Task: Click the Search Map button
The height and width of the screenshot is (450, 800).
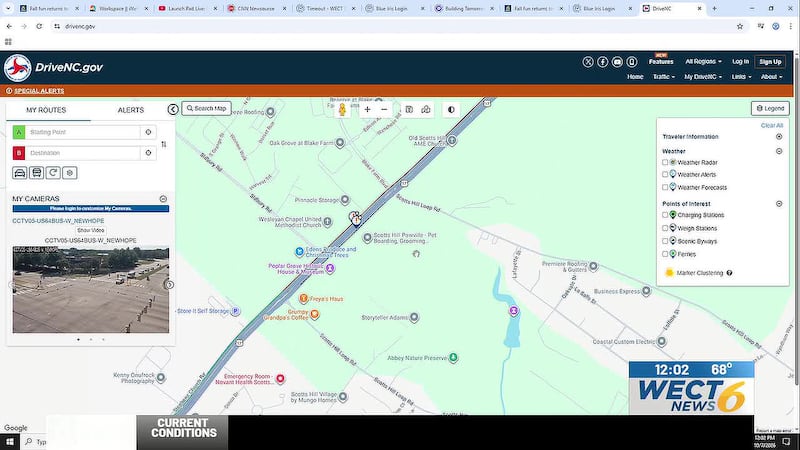Action: click(x=207, y=109)
